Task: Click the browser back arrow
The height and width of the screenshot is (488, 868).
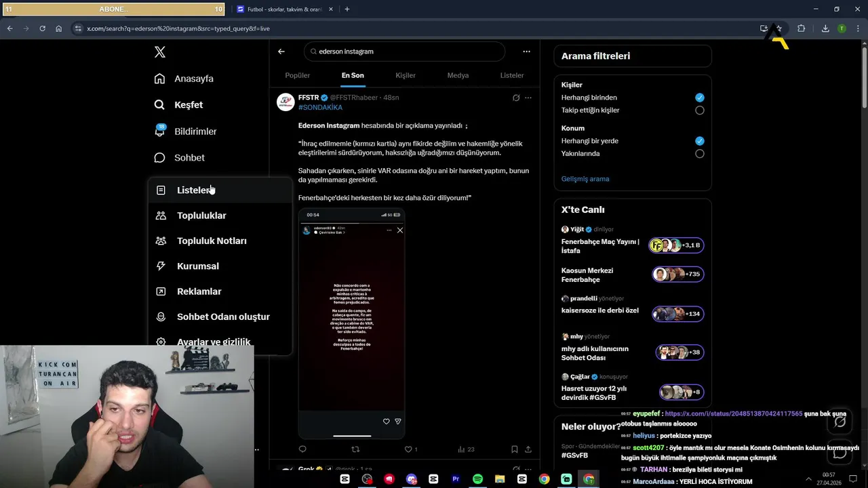Action: (9, 28)
